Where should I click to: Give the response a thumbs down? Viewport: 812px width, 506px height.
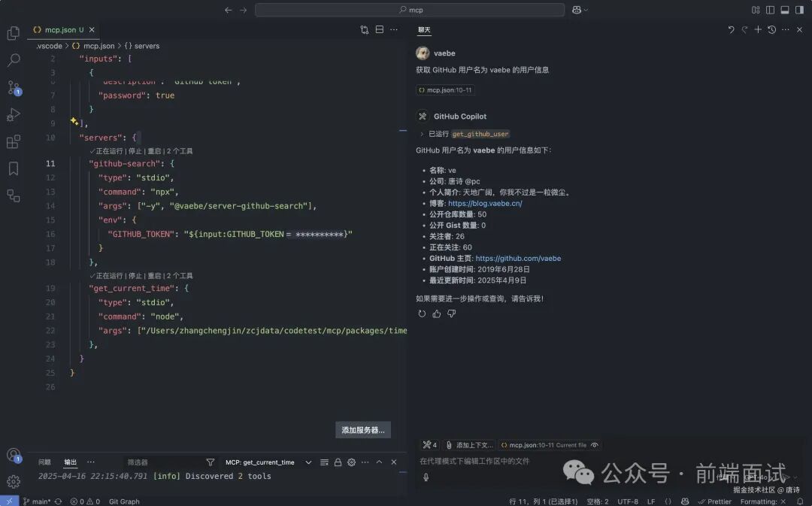pyautogui.click(x=452, y=314)
